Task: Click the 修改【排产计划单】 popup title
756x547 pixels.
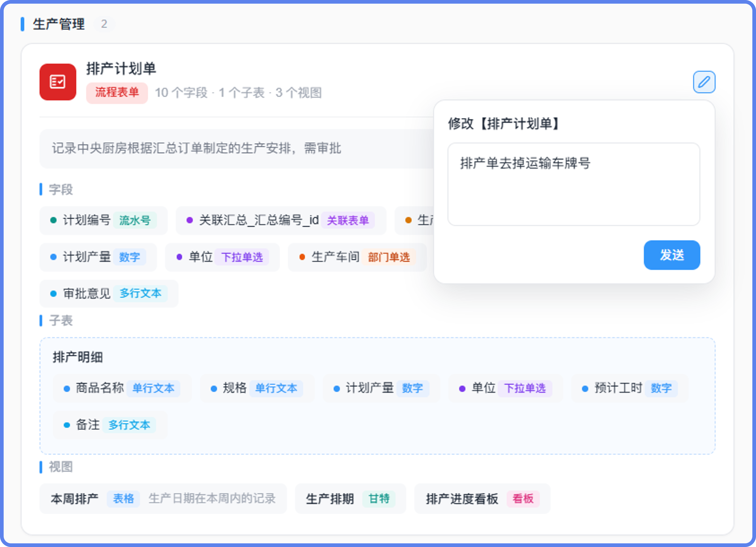Action: tap(503, 124)
